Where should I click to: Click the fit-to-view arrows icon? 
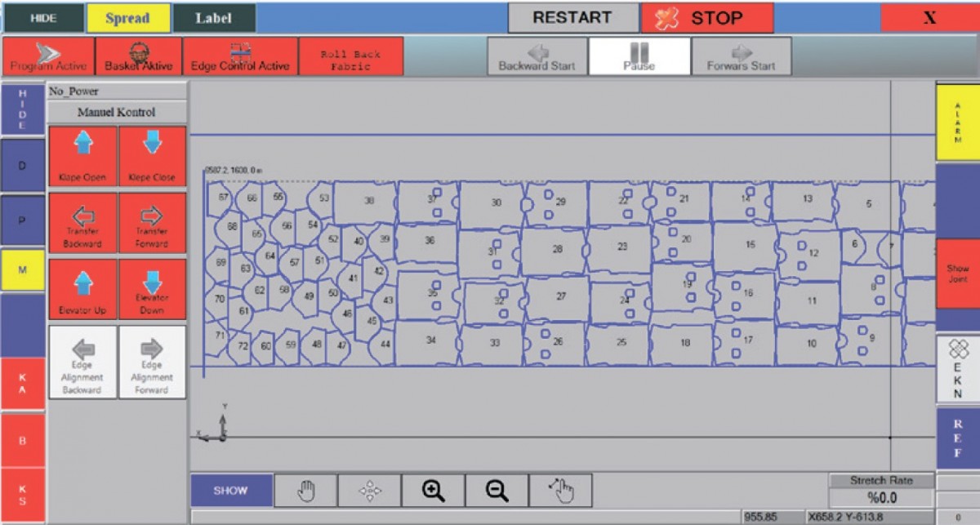click(x=370, y=491)
